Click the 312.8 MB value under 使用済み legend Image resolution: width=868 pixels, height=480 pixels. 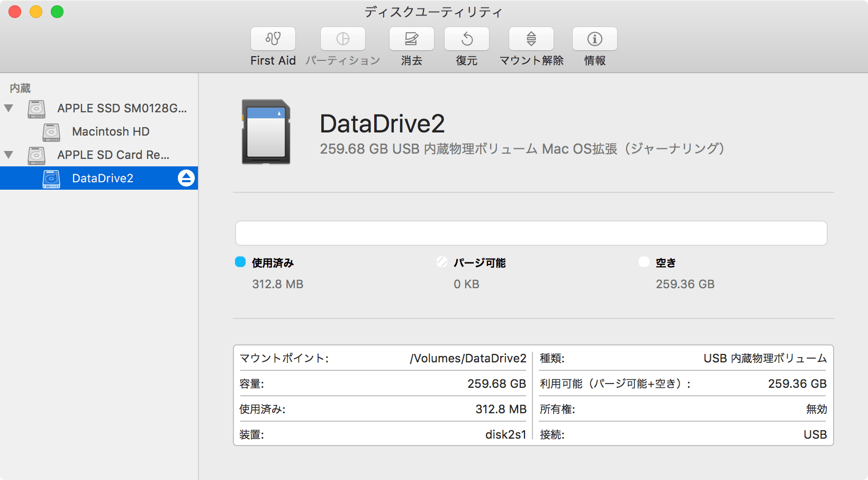coord(278,284)
